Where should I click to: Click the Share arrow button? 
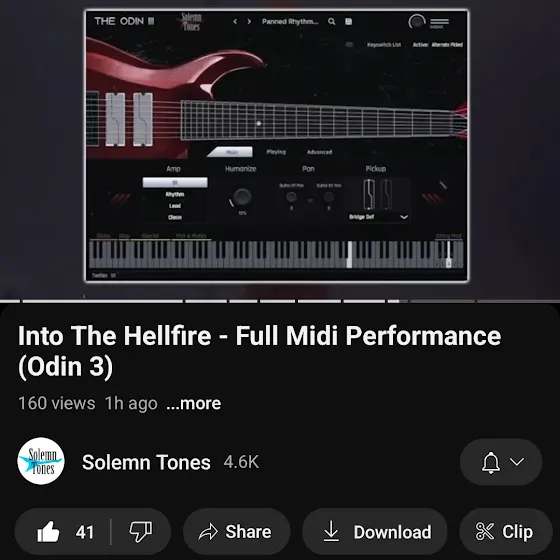[x=236, y=531]
